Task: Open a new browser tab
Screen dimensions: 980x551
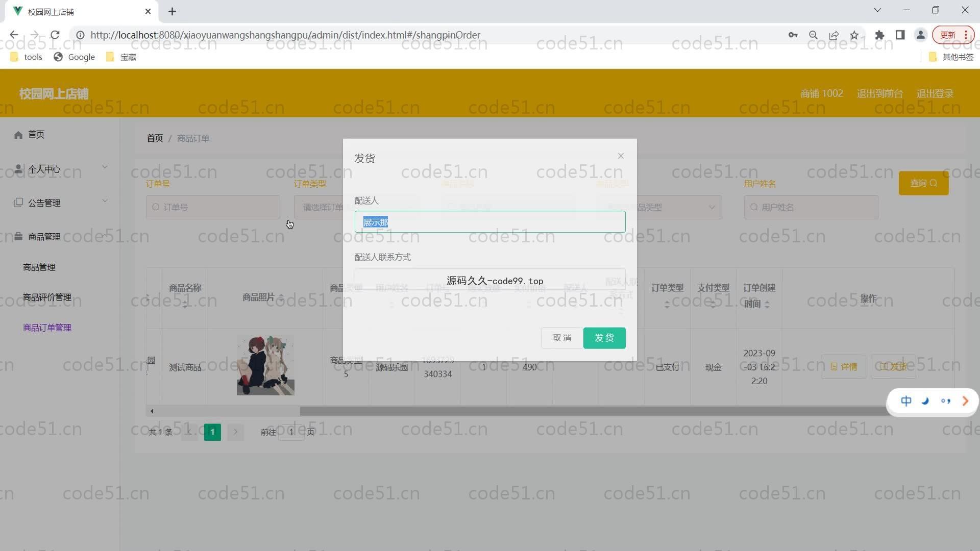Action: point(172,11)
